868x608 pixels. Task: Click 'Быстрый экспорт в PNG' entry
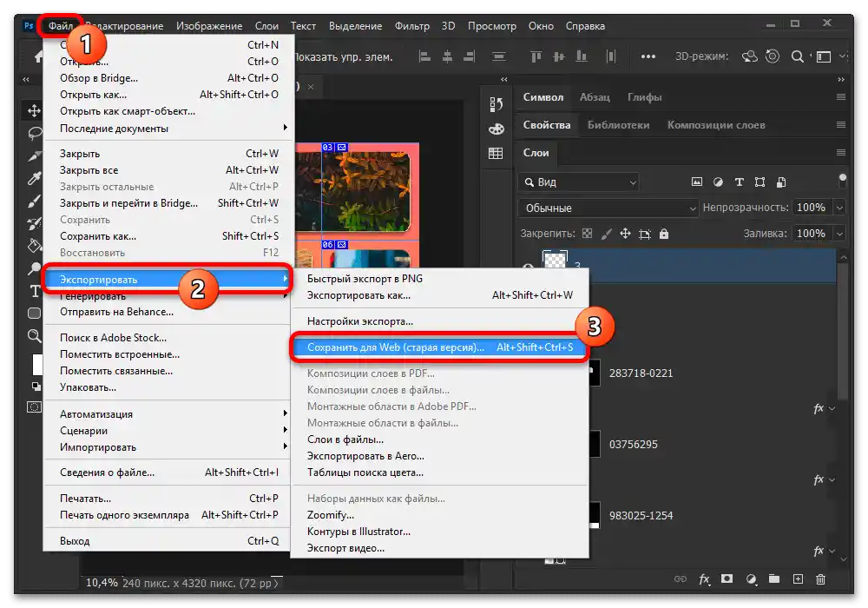(x=365, y=279)
